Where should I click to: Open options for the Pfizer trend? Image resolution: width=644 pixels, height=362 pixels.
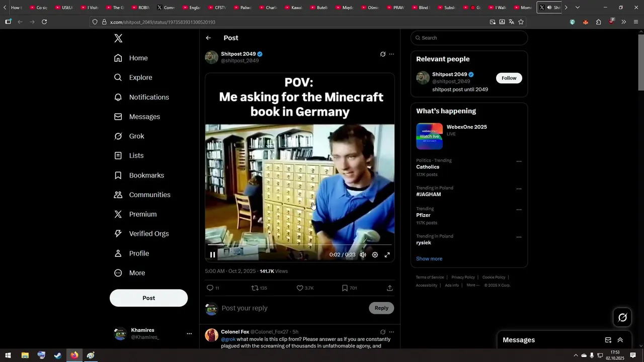coord(519,210)
